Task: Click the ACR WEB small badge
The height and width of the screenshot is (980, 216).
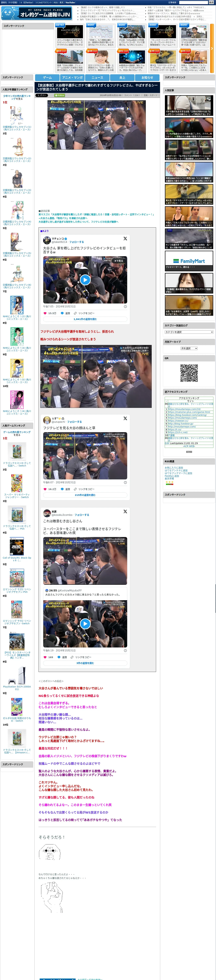Action: (x=189, y=452)
